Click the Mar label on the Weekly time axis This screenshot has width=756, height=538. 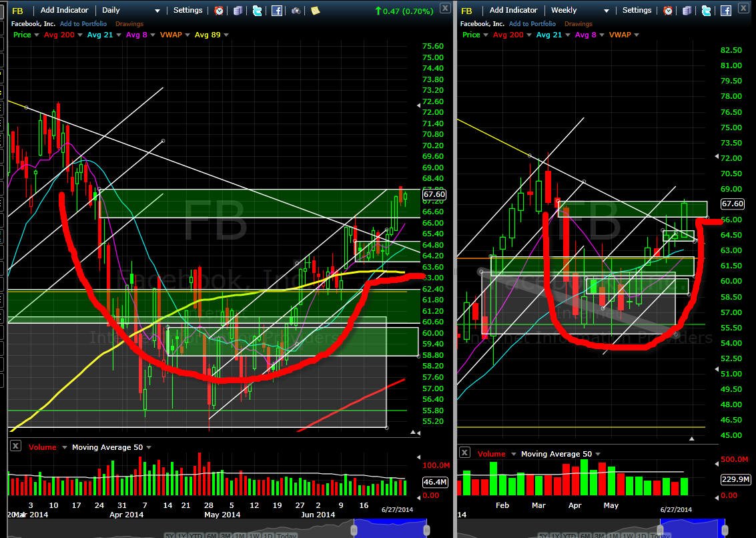(x=538, y=505)
